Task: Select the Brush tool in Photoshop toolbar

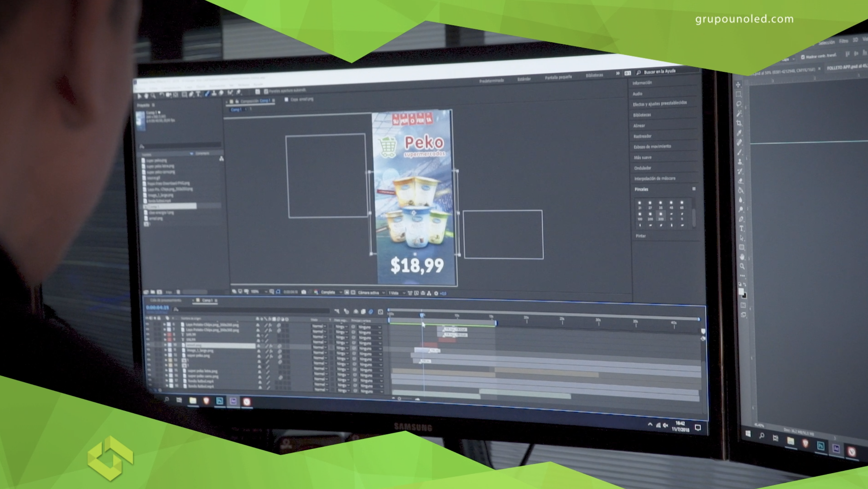Action: 740,152
